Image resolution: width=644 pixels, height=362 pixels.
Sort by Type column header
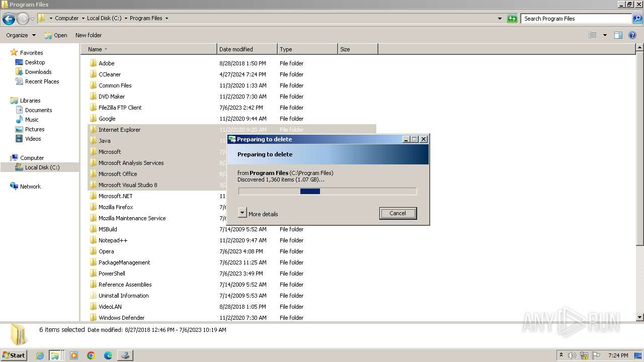(307, 49)
